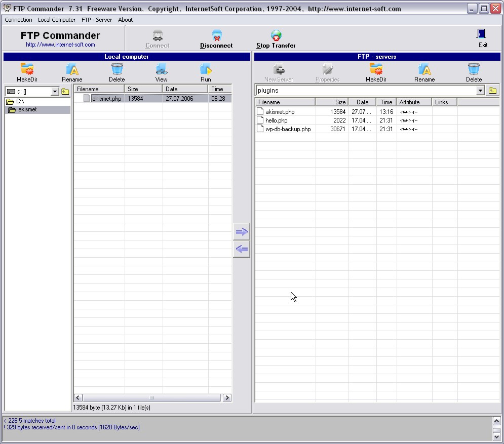Click the disabled Properties icon
Viewport: 504px width, 444px height.
coord(328,69)
